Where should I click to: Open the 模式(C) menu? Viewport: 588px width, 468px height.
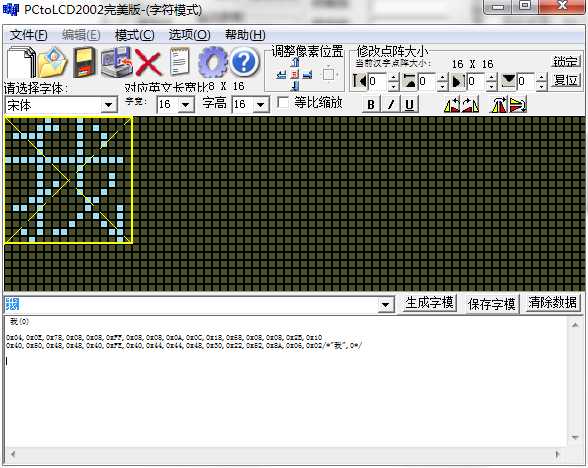click(134, 35)
